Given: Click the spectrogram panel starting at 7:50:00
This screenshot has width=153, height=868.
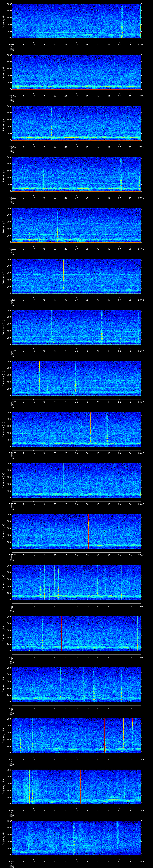Looking at the screenshot, I should coord(77,225).
